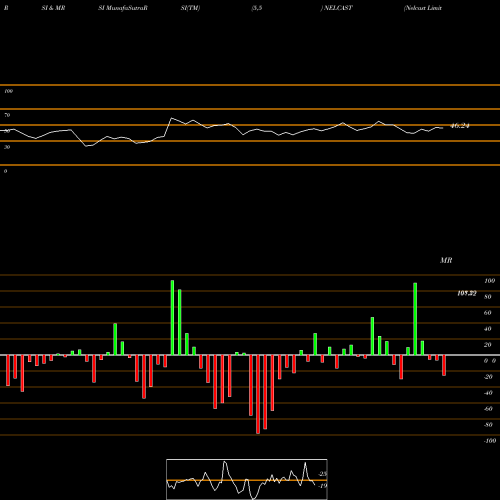Click the 105.32 value beside the MR chart
Image resolution: width=500 pixels, height=500 pixels.
tap(467, 293)
